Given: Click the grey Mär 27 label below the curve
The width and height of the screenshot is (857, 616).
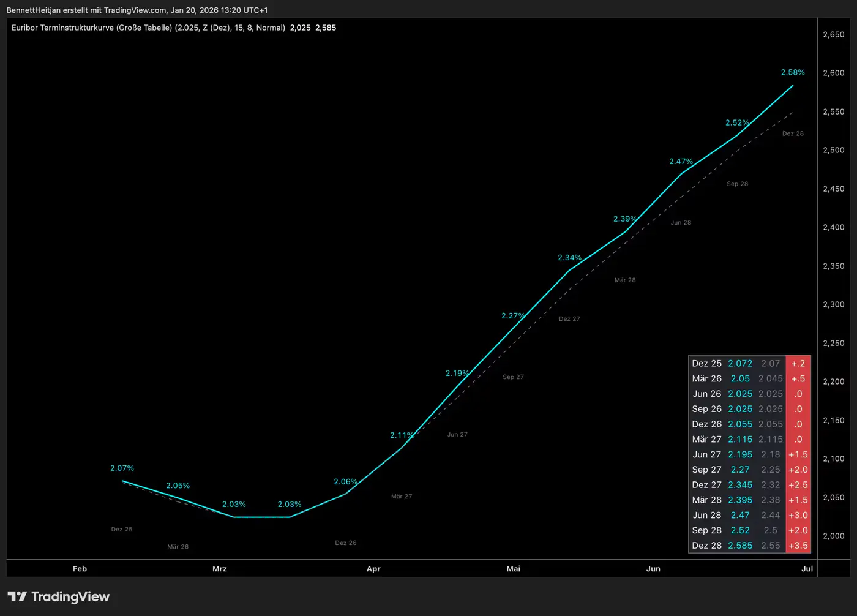Looking at the screenshot, I should [402, 496].
